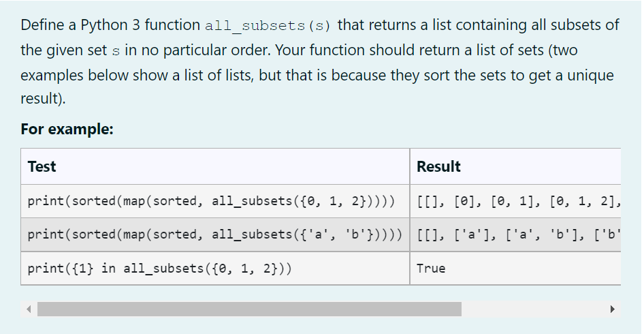
Task: Click the word 'Define' starting the description
Action: click(43, 25)
